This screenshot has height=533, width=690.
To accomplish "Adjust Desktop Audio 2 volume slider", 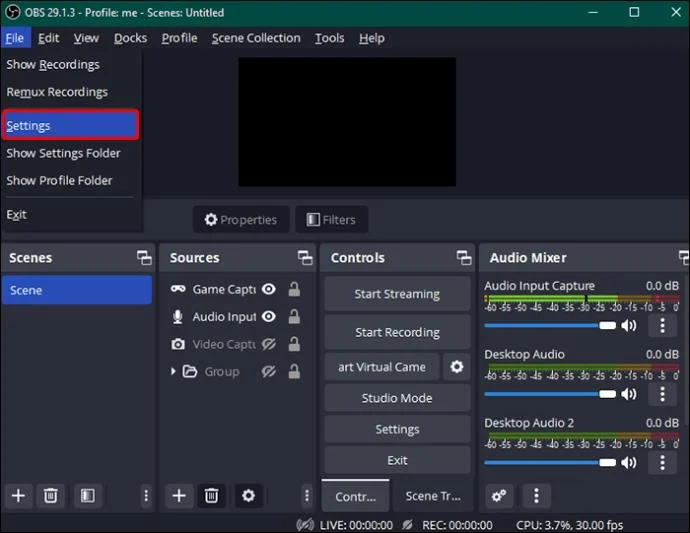I will pyautogui.click(x=550, y=463).
